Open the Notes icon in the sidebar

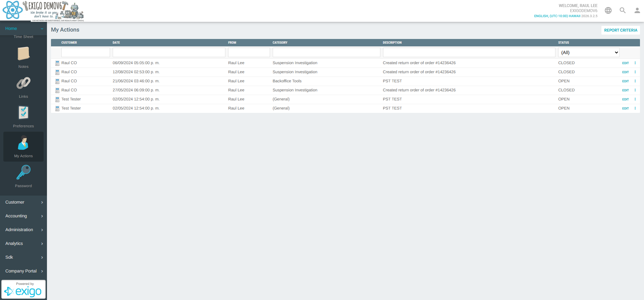pos(23,54)
